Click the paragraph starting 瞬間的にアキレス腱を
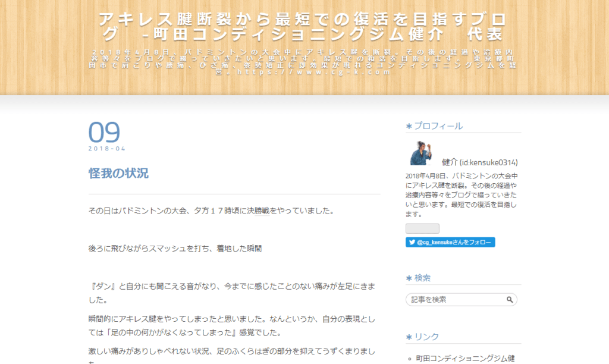The height and width of the screenshot is (364, 609). [x=234, y=325]
